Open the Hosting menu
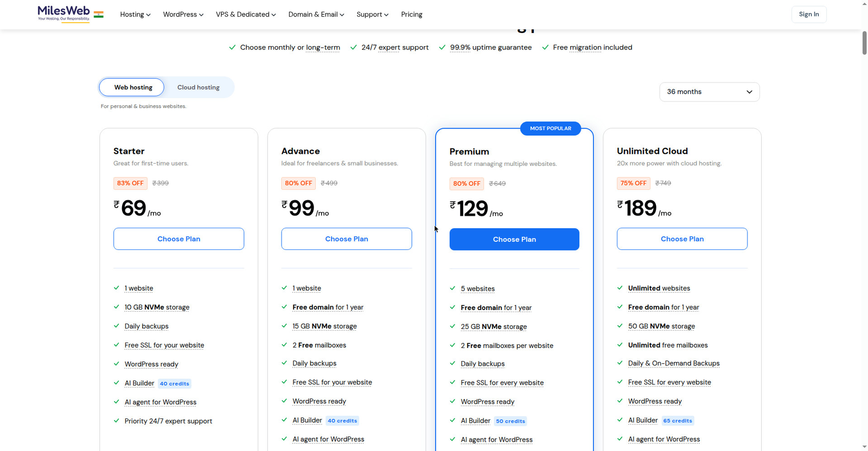 click(x=135, y=15)
